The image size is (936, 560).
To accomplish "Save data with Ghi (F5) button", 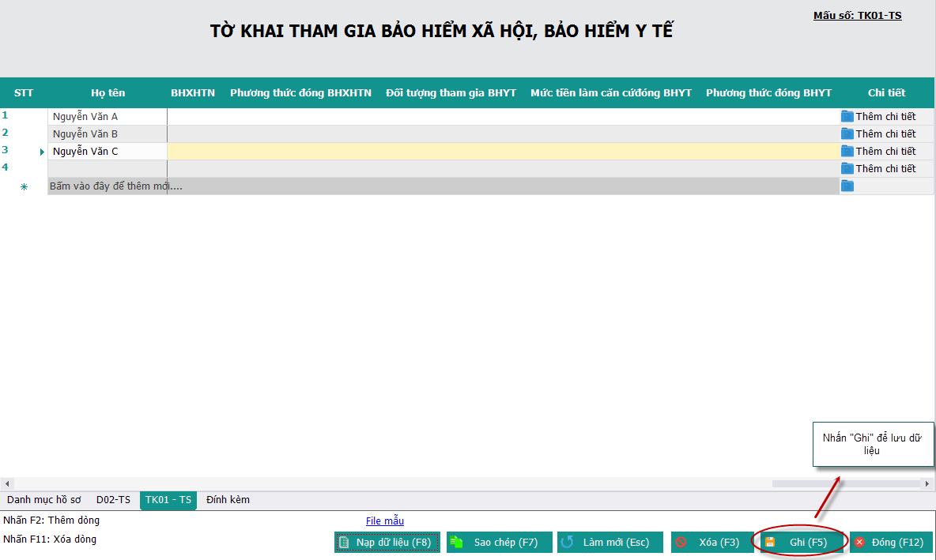I will [x=802, y=542].
